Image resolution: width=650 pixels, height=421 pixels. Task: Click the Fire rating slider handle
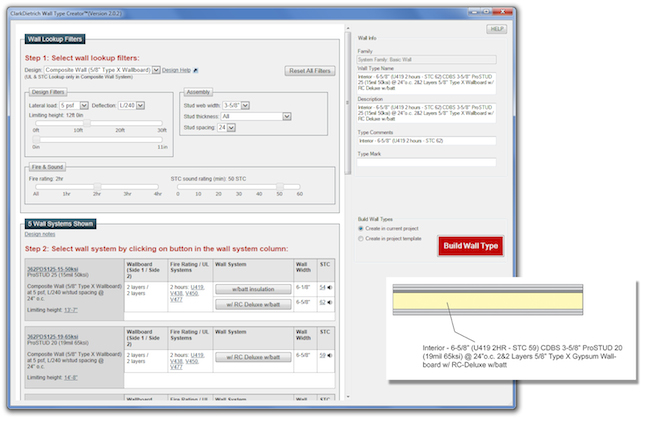[x=98, y=185]
